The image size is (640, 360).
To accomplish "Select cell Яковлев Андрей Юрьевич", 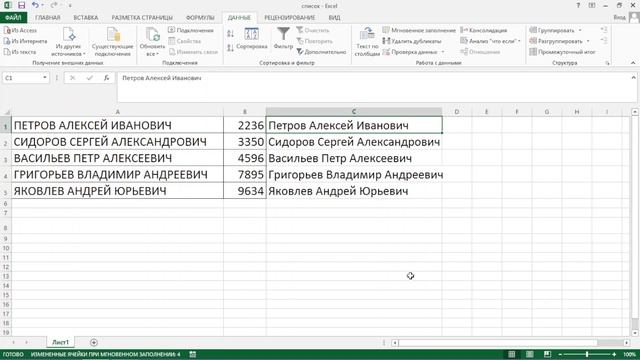I will coord(354,191).
